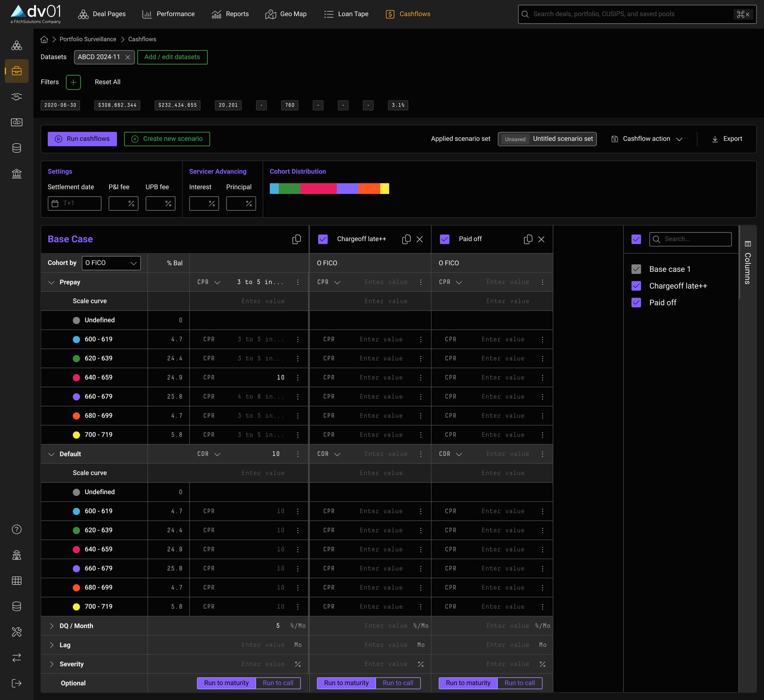
Task: Click Create new scenario button
Action: tap(167, 139)
